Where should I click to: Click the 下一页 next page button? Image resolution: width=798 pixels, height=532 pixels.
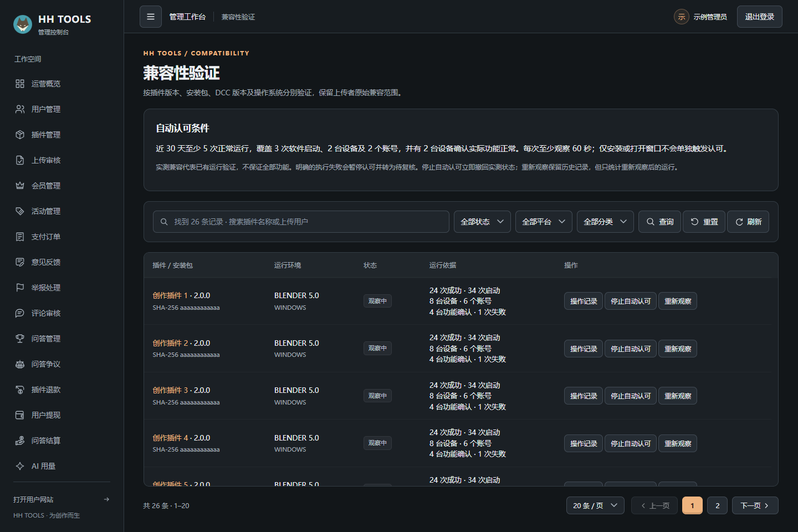[755, 505]
